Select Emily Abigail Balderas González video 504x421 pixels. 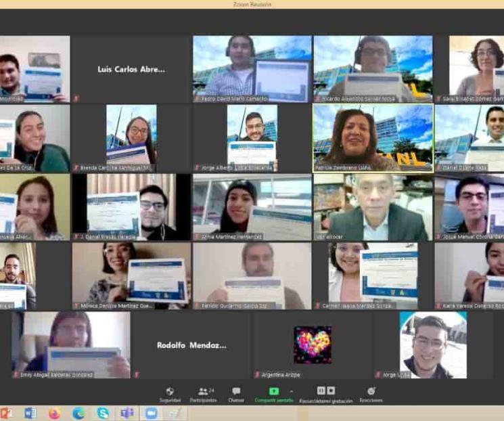pyautogui.click(x=71, y=344)
